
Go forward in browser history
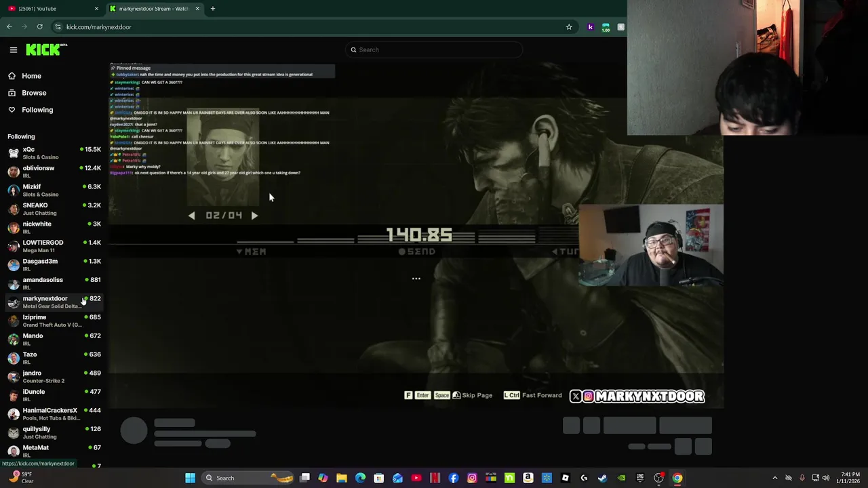pos(24,26)
